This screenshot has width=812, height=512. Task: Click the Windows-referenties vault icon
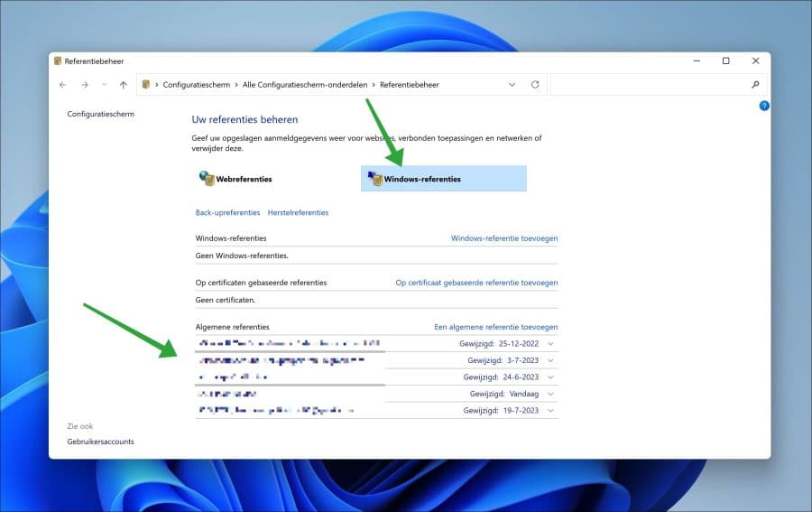[375, 178]
